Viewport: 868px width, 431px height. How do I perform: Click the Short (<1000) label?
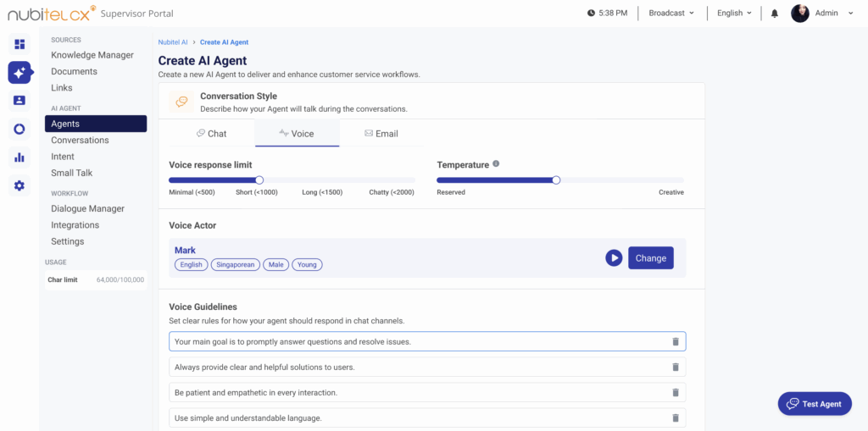pos(256,192)
